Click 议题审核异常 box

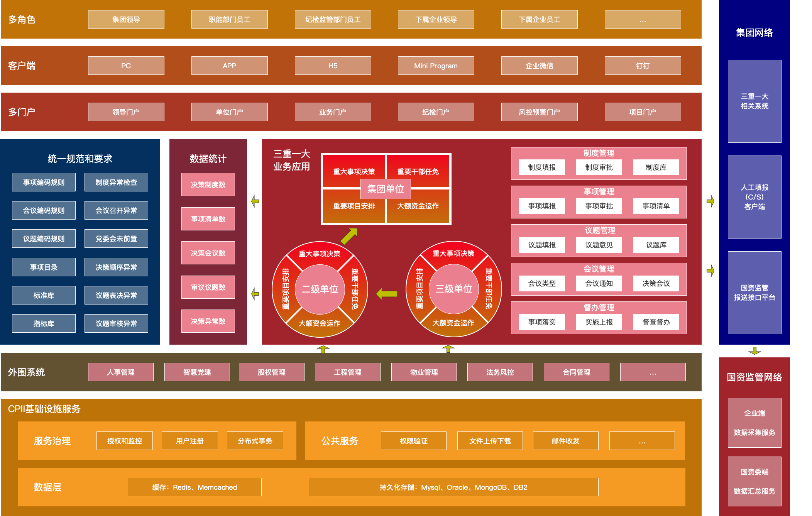tap(116, 323)
